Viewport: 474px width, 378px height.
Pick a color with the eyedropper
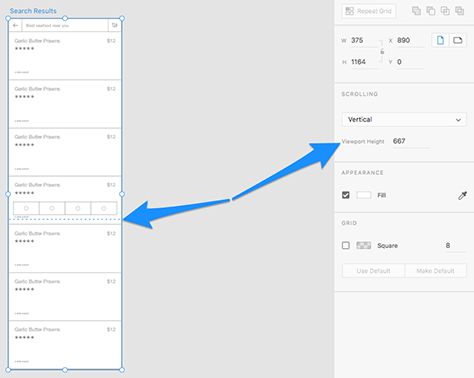462,195
